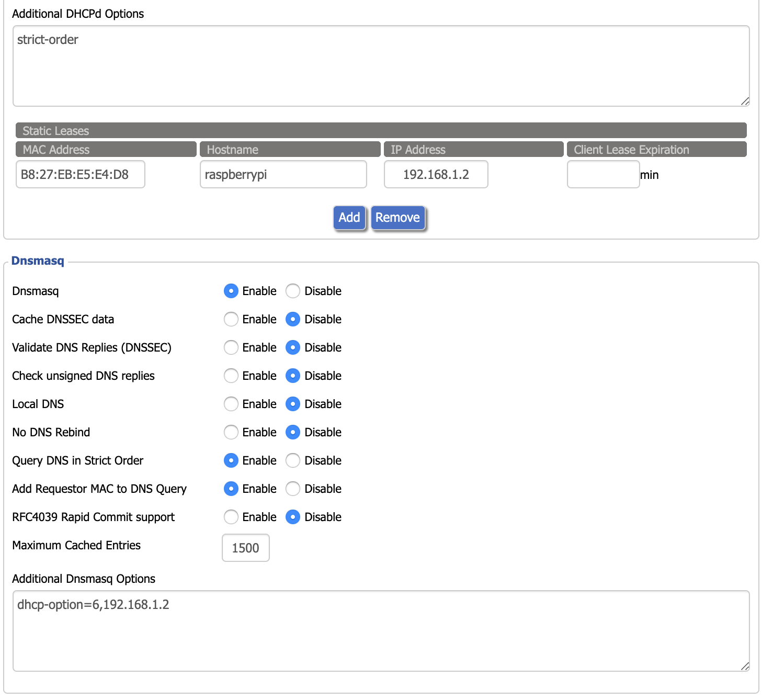The height and width of the screenshot is (700, 773).
Task: Grab the Additional DHCPd Options resize handle
Action: 745,101
